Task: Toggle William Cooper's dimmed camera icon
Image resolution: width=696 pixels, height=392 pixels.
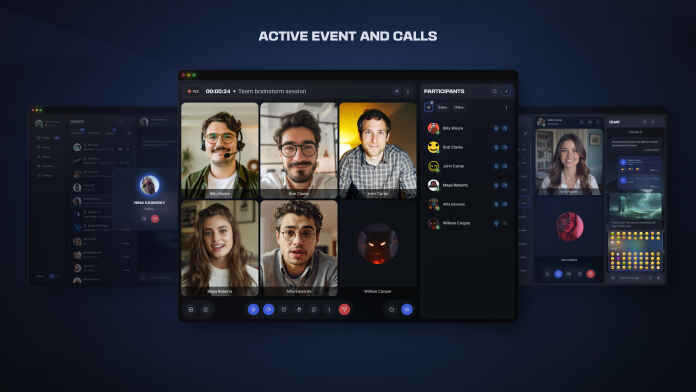Action: coord(505,223)
